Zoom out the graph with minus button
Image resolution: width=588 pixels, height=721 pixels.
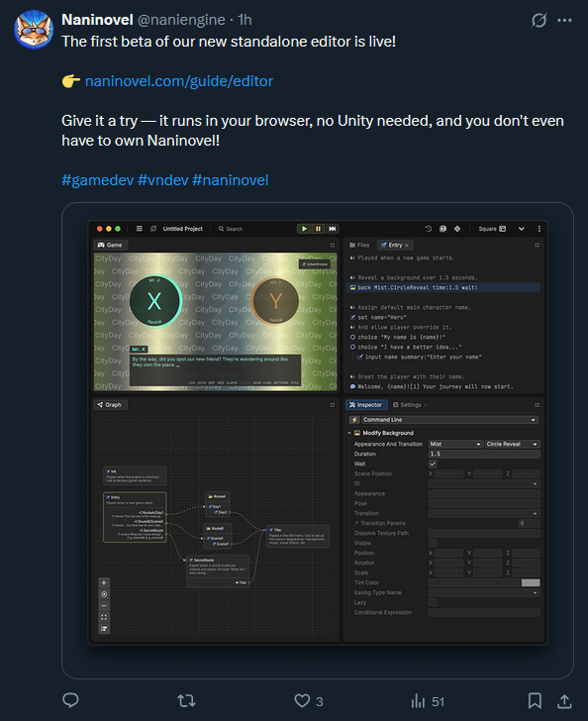point(104,605)
